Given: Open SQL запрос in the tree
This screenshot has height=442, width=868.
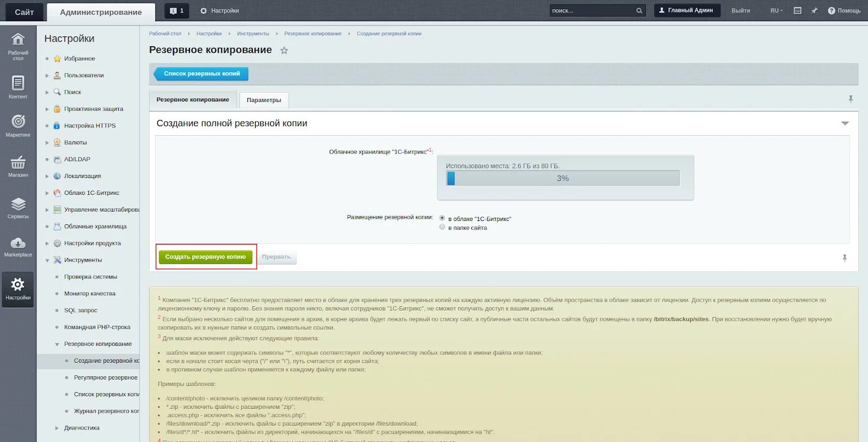Looking at the screenshot, I should pyautogui.click(x=81, y=311).
